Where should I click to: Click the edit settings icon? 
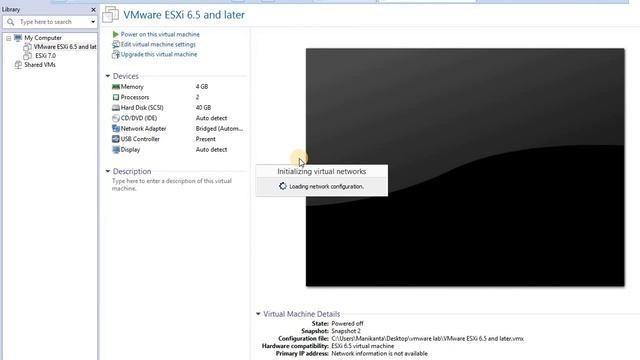(x=116, y=44)
